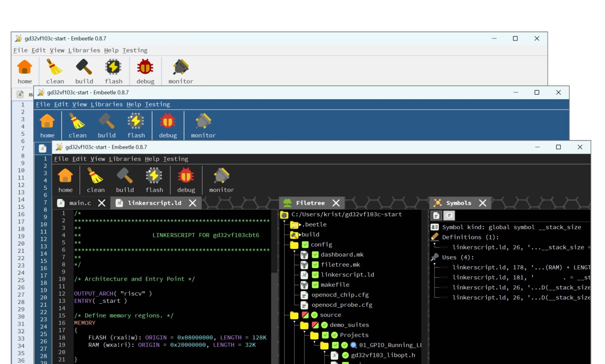Click the flash chip icon in the light window
Image resolution: width=605 pixels, height=364 pixels.
(113, 67)
